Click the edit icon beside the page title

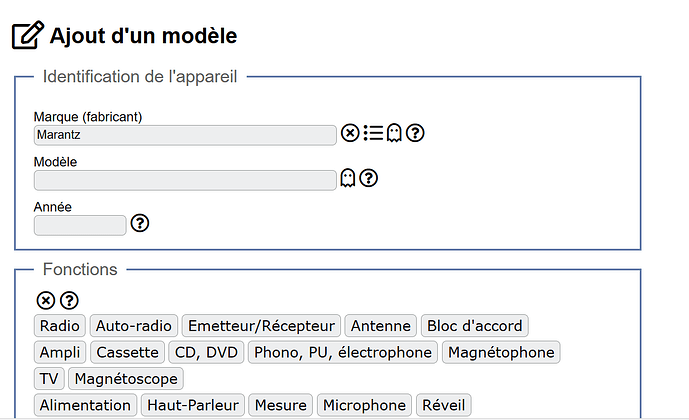pos(28,35)
